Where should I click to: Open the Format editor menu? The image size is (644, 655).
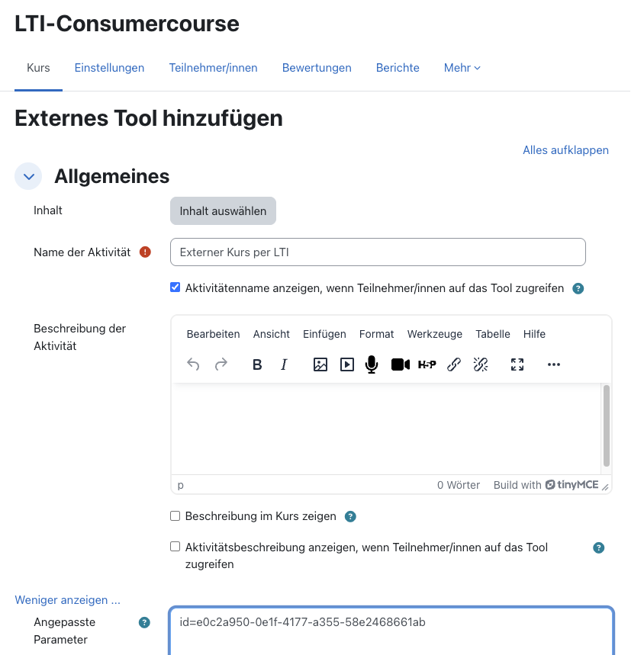[x=376, y=334]
